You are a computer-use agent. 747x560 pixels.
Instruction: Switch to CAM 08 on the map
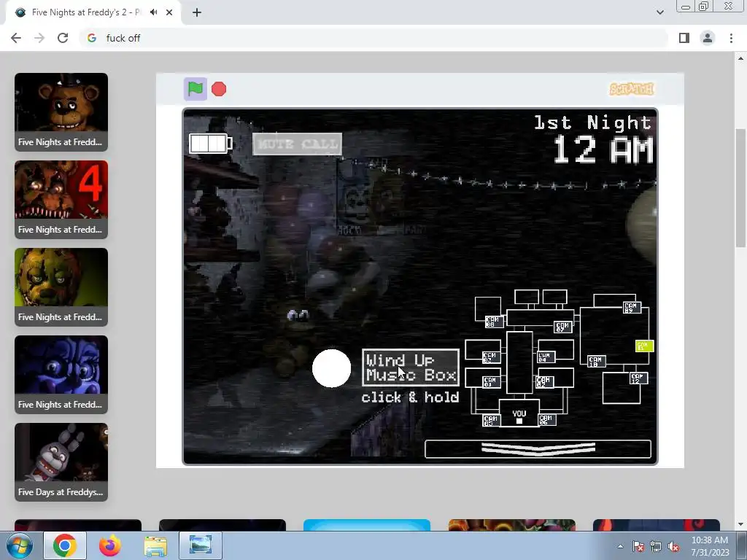494,322
